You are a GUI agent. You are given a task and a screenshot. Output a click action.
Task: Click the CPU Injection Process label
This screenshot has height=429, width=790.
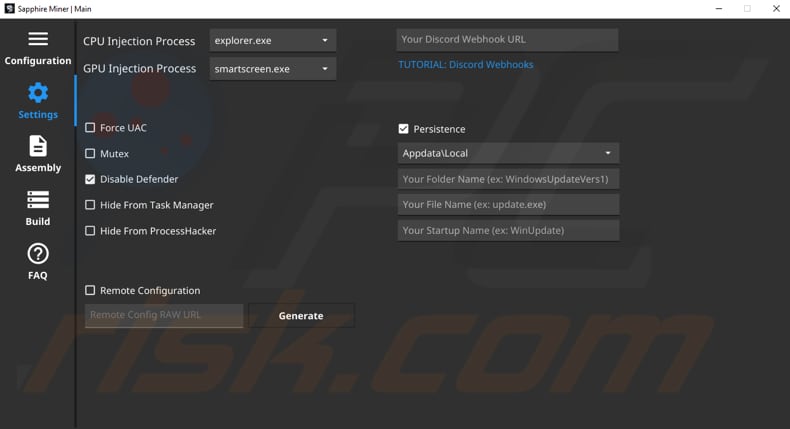coord(139,41)
